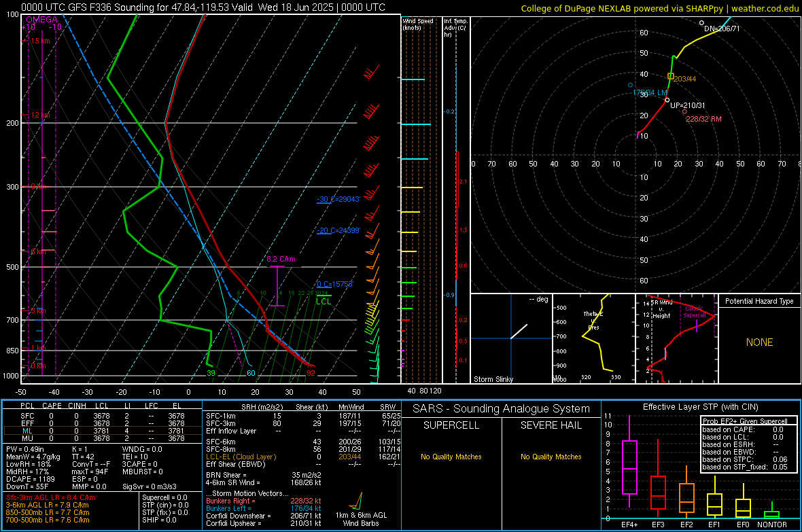
Task: Click the -20 C=24399' level label
Action: [338, 231]
